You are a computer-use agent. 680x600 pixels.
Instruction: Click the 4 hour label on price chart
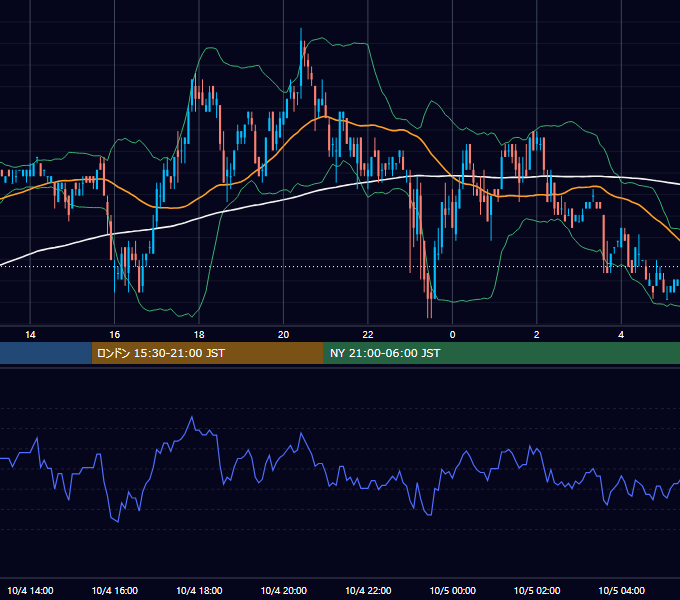(x=621, y=335)
